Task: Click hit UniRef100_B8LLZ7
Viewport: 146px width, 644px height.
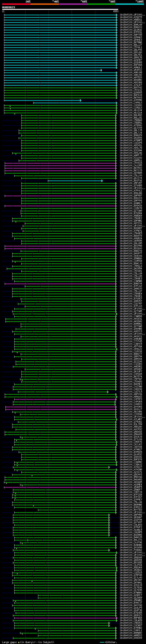Action: point(131,45)
